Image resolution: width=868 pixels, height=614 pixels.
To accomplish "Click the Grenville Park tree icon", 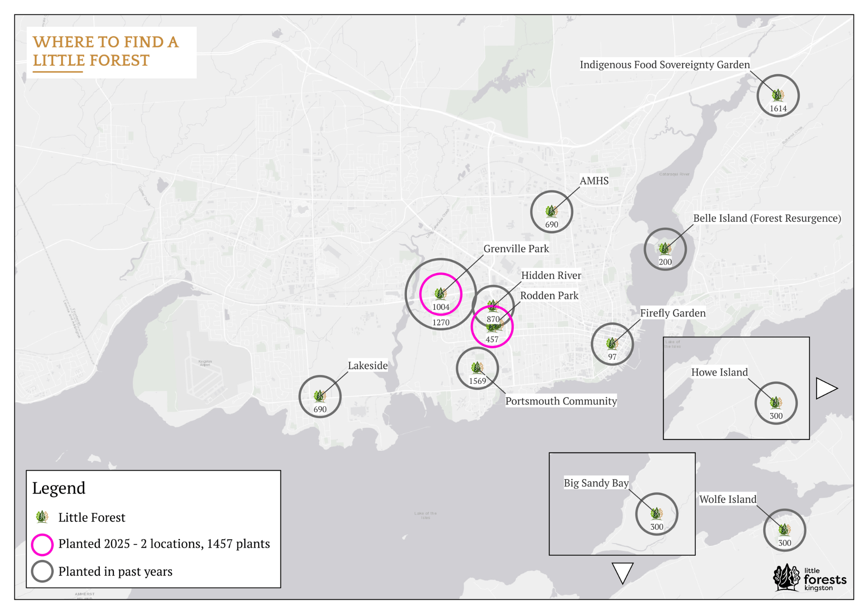I will pyautogui.click(x=441, y=294).
